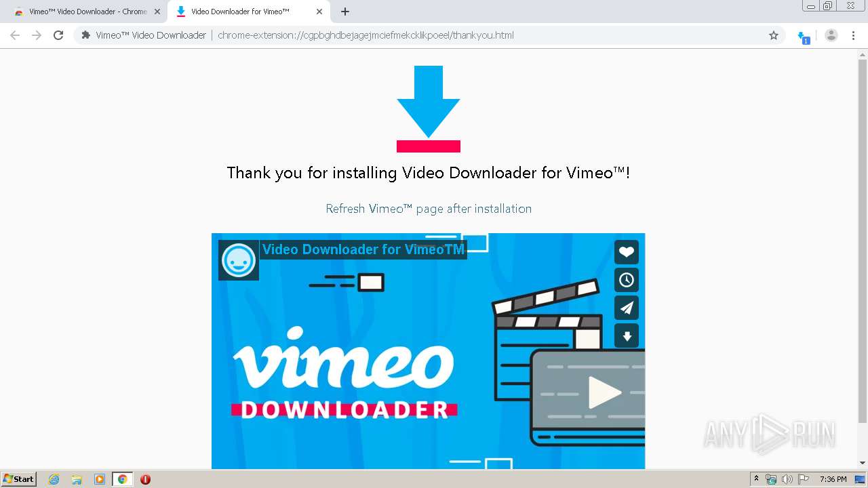Click the Action Center flag icon

[804, 479]
